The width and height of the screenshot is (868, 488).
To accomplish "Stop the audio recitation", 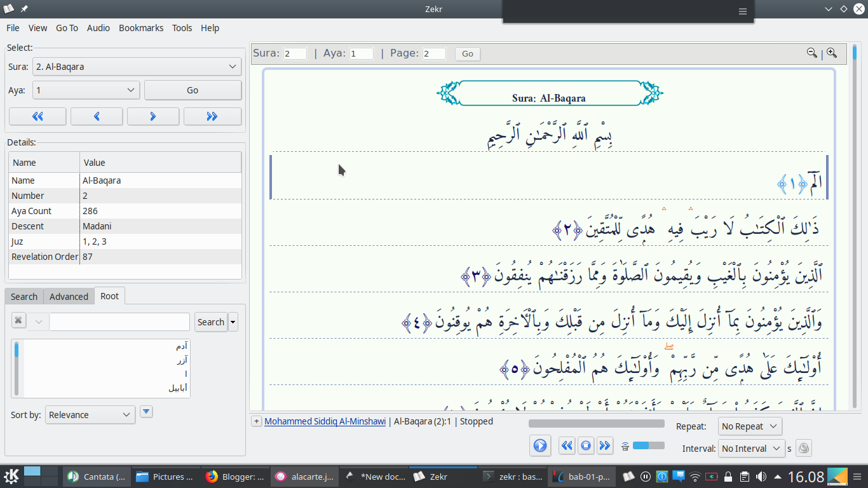I will pyautogui.click(x=586, y=445).
